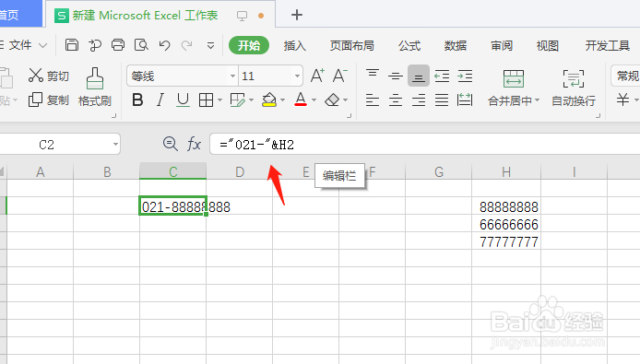Screen dimensions: 640x364
Task: Expand the Name Box C2 dropdown
Action: (x=115, y=144)
